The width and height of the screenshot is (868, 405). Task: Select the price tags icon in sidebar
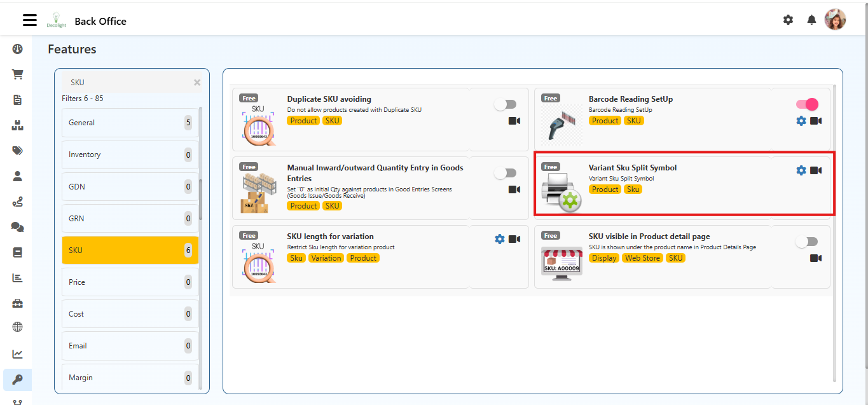pyautogui.click(x=17, y=151)
